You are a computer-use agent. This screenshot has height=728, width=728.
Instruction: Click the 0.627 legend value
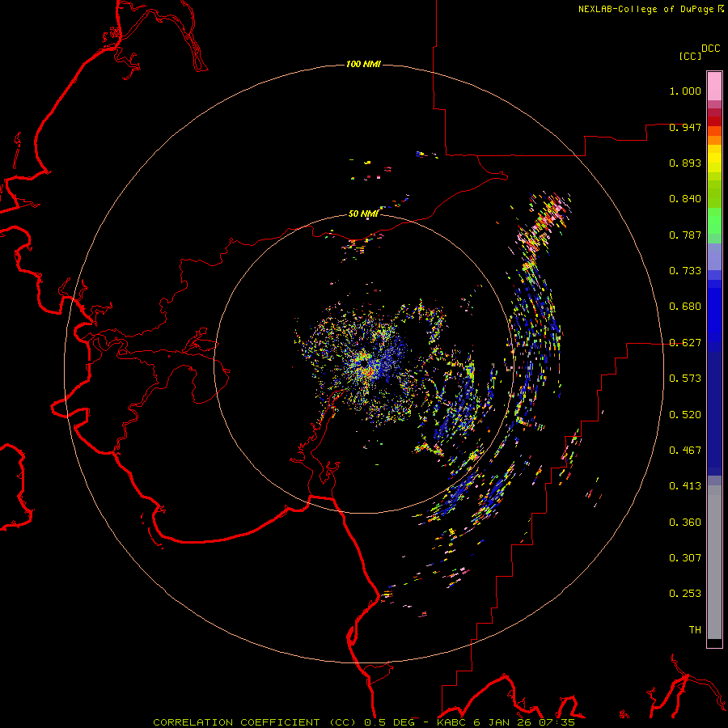point(685,343)
